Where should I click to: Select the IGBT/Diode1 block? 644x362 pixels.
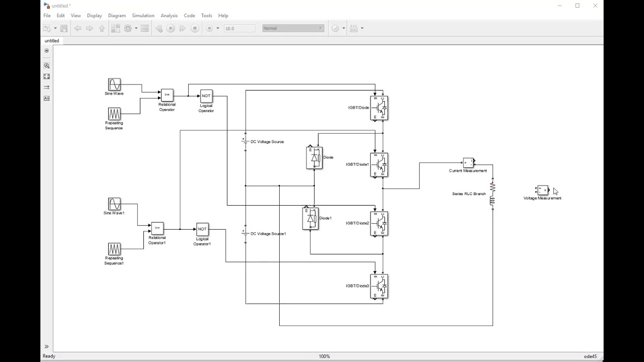[x=379, y=165]
